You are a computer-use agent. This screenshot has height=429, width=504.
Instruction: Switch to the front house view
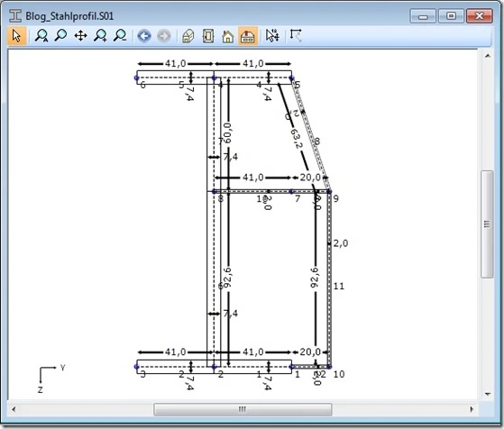coord(228,36)
